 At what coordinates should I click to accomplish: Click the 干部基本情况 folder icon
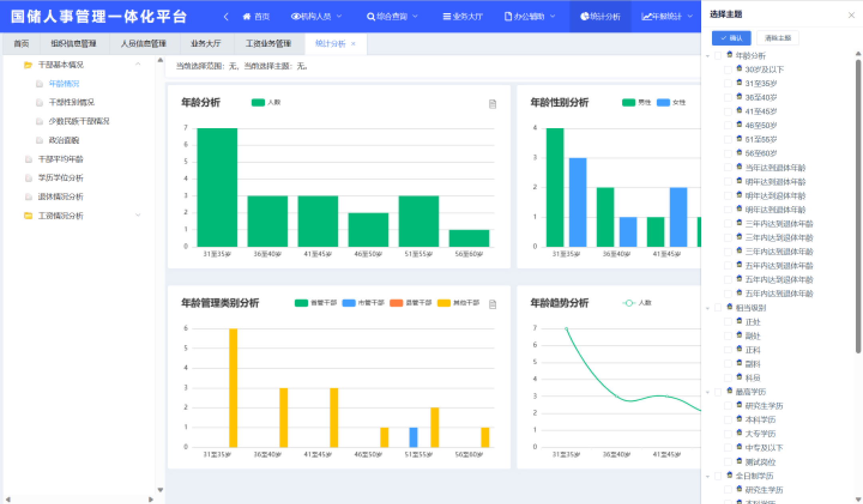point(28,65)
